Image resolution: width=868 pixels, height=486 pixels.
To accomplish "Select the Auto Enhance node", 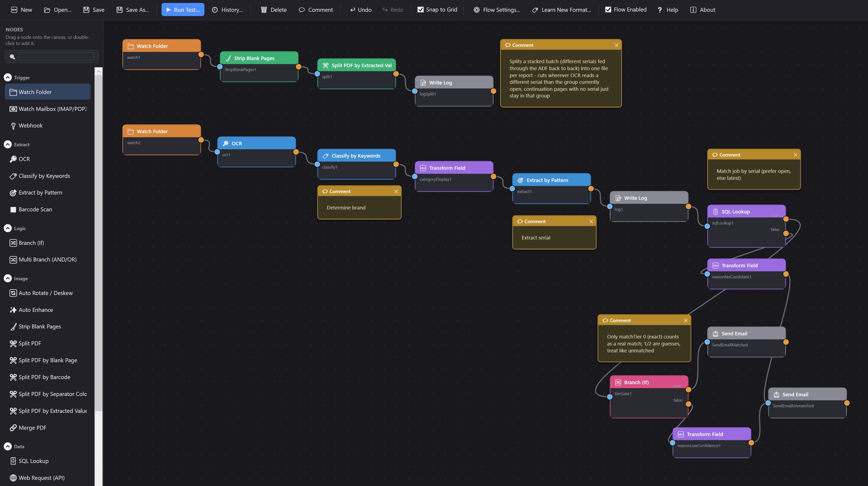I will [47, 310].
